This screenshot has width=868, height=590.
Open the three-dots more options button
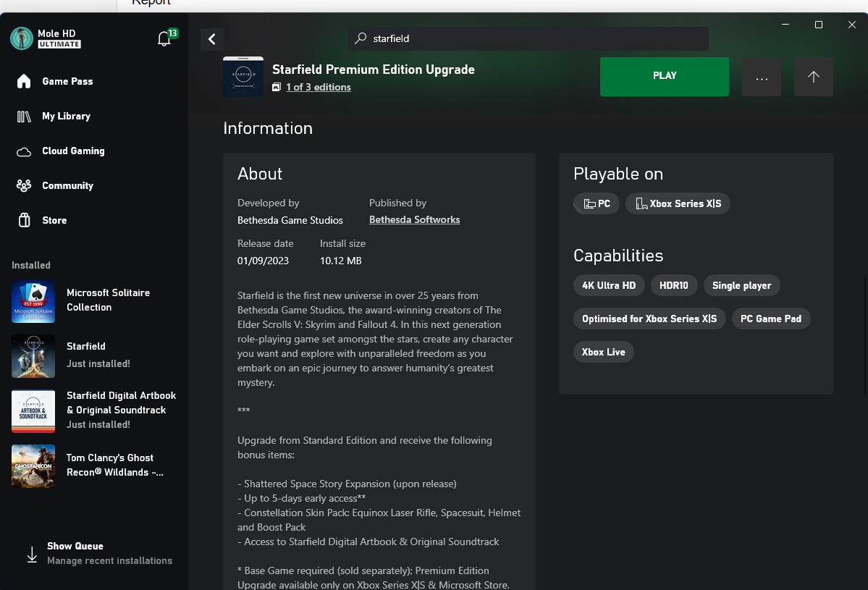pos(762,77)
